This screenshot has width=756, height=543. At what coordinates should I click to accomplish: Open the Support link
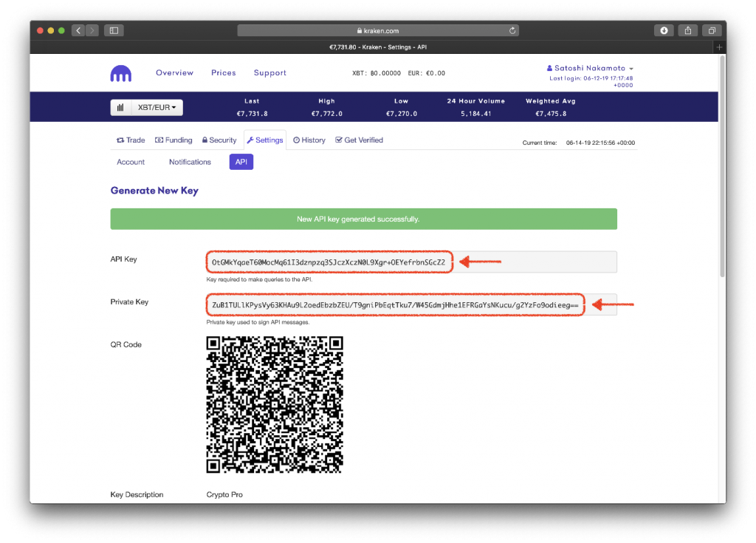pos(270,72)
